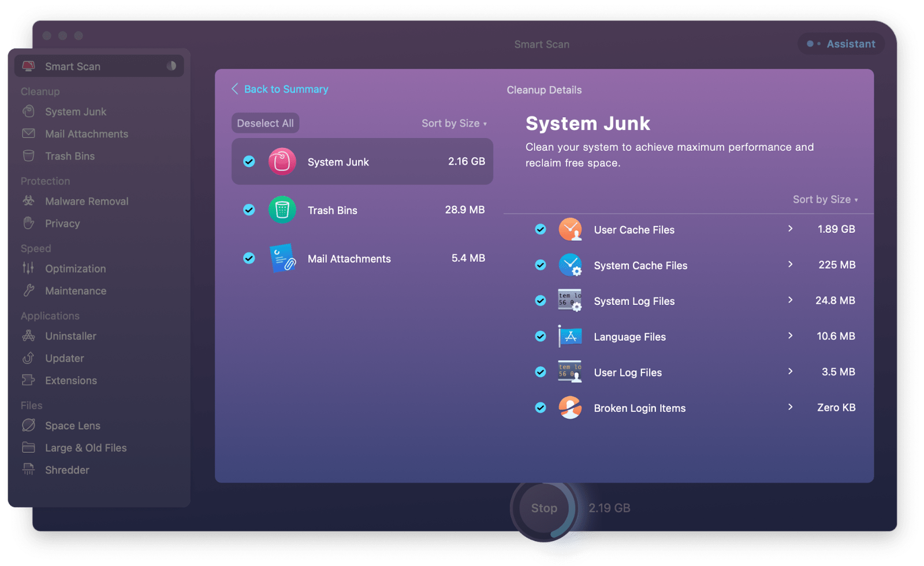Expand User Cache Files chevron
This screenshot has width=924, height=566.
pos(791,229)
